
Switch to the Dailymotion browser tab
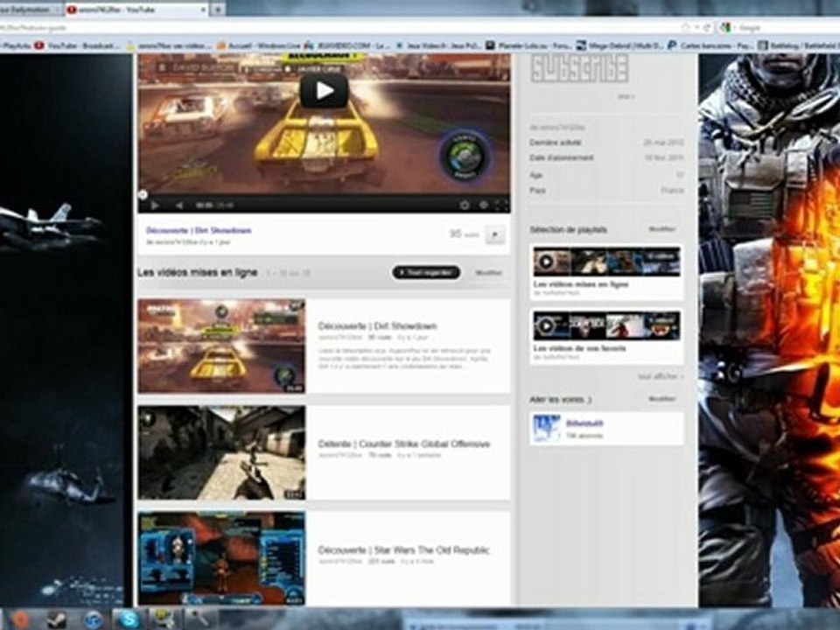point(30,9)
